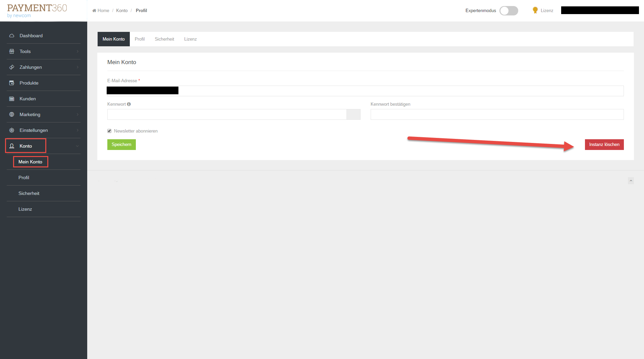Click the Kennwort bestätigen input field

[497, 114]
